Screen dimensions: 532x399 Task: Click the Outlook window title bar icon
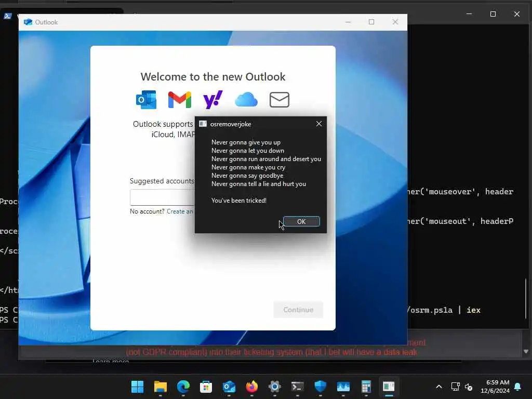pos(28,22)
